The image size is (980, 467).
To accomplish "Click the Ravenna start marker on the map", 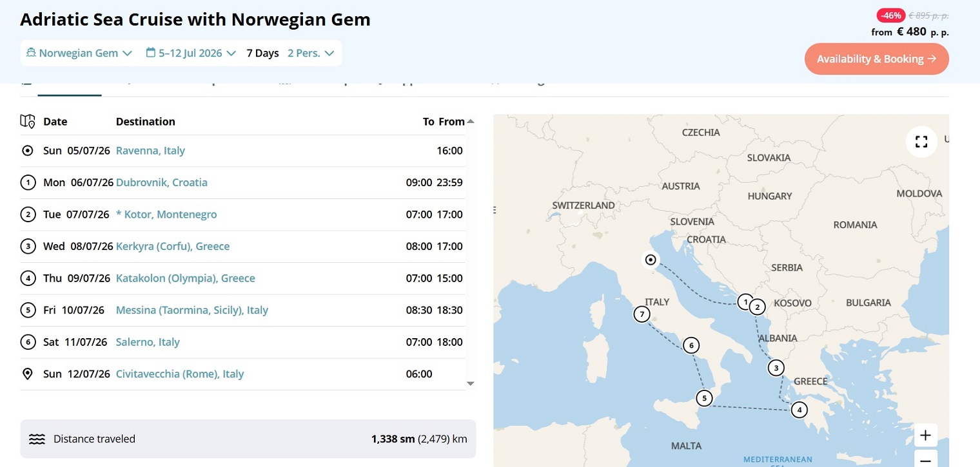I will [651, 260].
